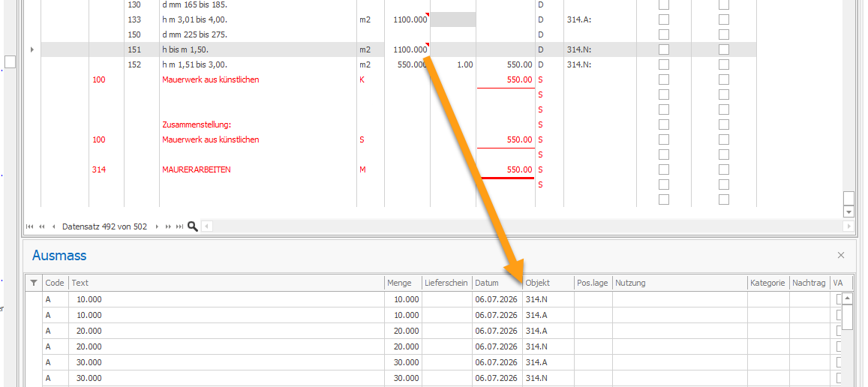Tick right checkbox in Zusammenstellung row
This screenshot has height=387, width=868.
[x=723, y=124]
